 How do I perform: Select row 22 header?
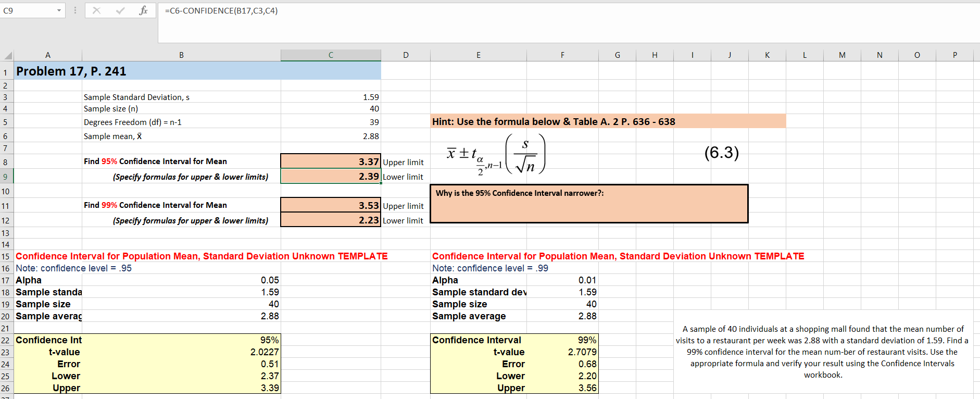click(x=6, y=340)
